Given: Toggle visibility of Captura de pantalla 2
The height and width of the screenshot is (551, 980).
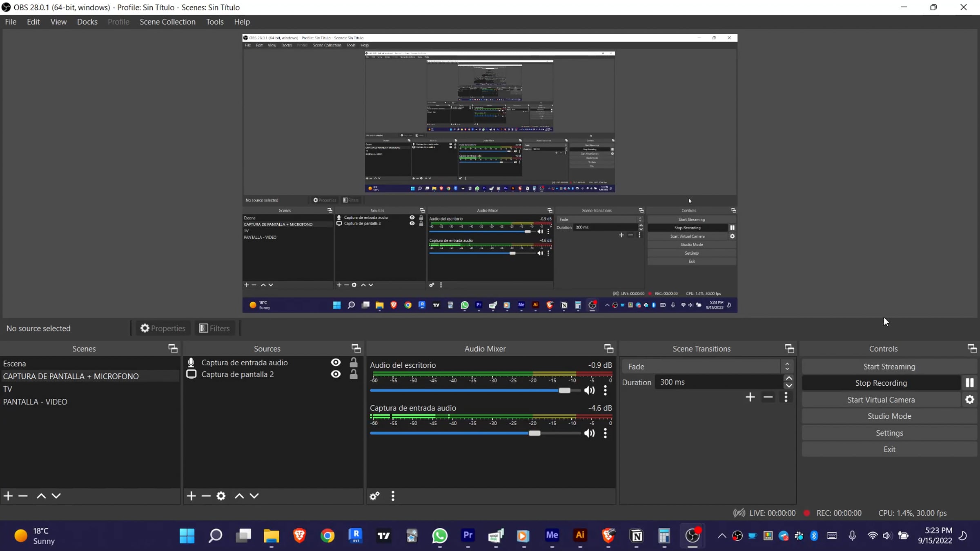Looking at the screenshot, I should (336, 374).
